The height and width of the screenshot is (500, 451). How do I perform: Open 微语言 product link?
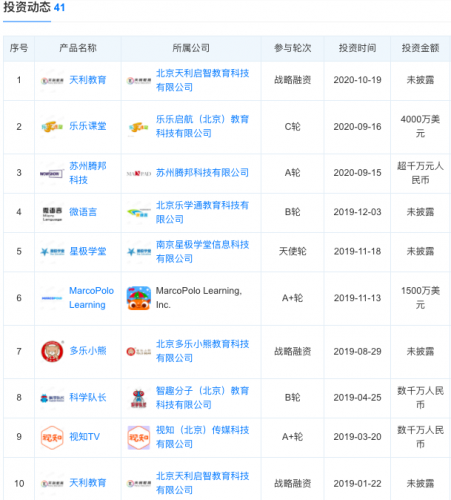[x=83, y=212]
